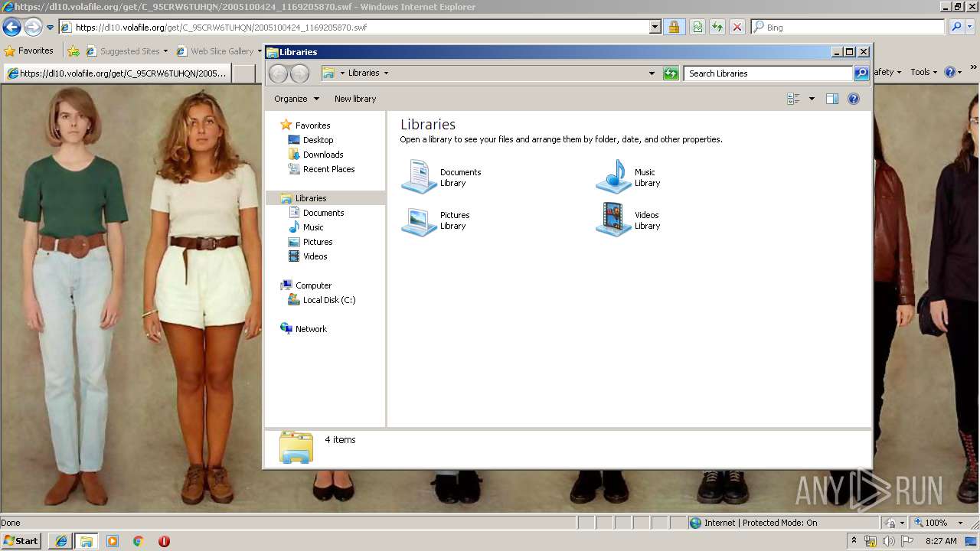Open the IE address bar dropdown

(655, 28)
